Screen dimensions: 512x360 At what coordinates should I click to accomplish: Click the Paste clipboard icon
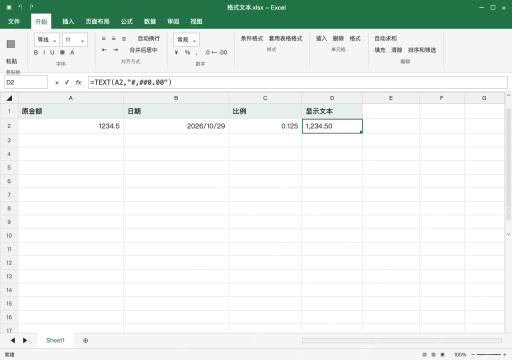(x=11, y=44)
